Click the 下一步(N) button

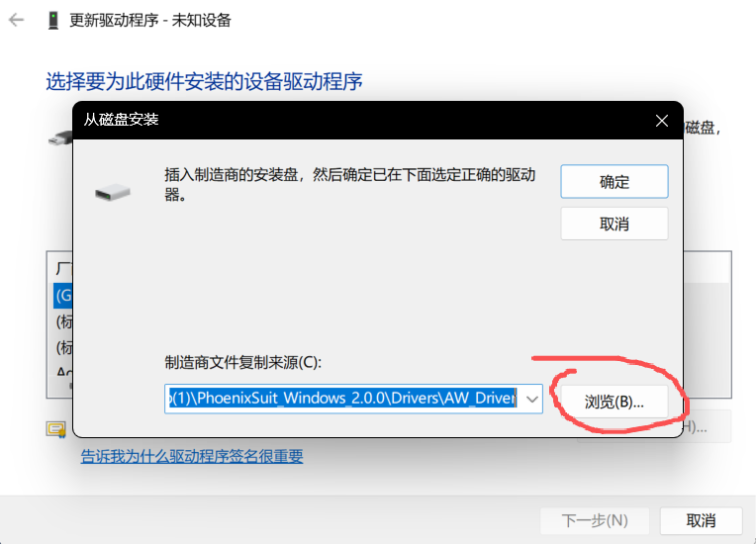pyautogui.click(x=595, y=520)
